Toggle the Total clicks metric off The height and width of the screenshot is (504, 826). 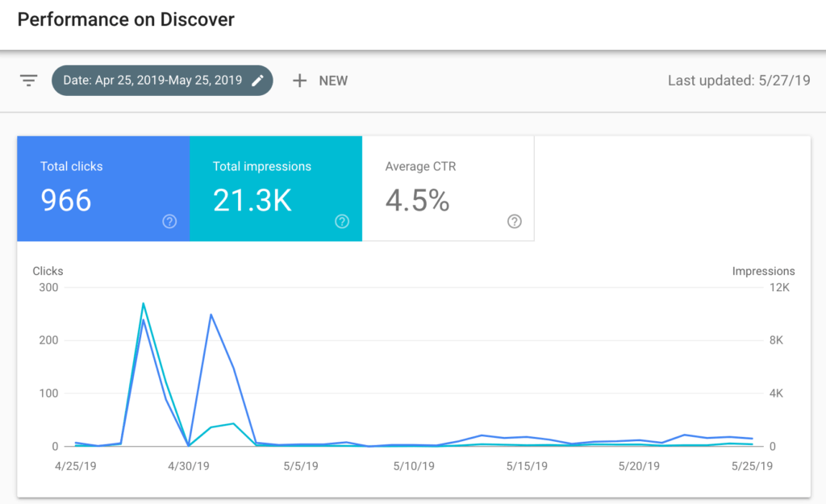tap(103, 188)
